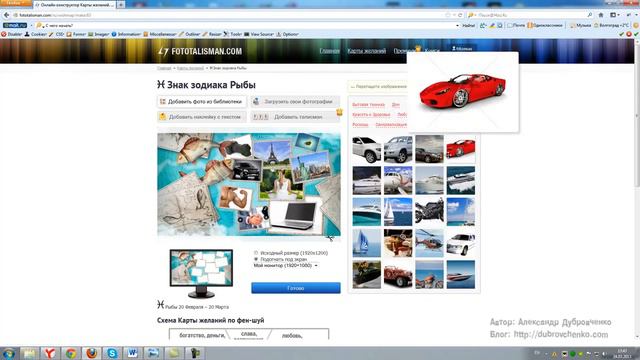Click the Волгоград weather toolbar item
The image size is (640, 360).
click(611, 25)
